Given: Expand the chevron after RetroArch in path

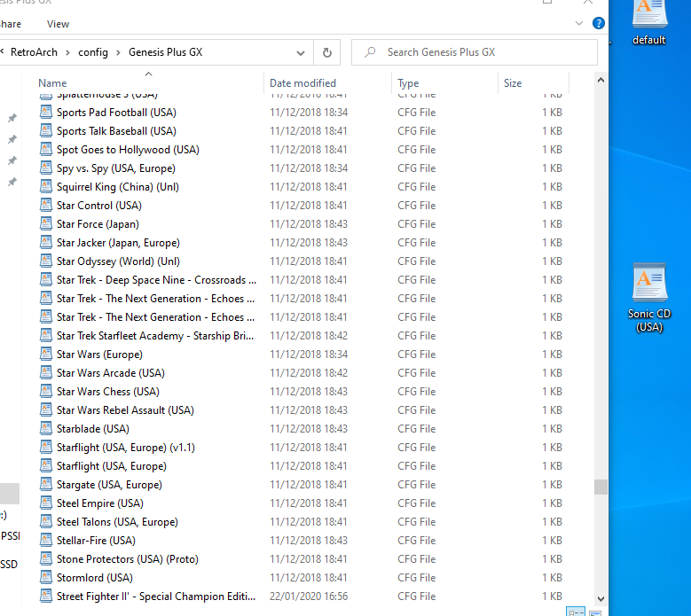Looking at the screenshot, I should [x=67, y=53].
